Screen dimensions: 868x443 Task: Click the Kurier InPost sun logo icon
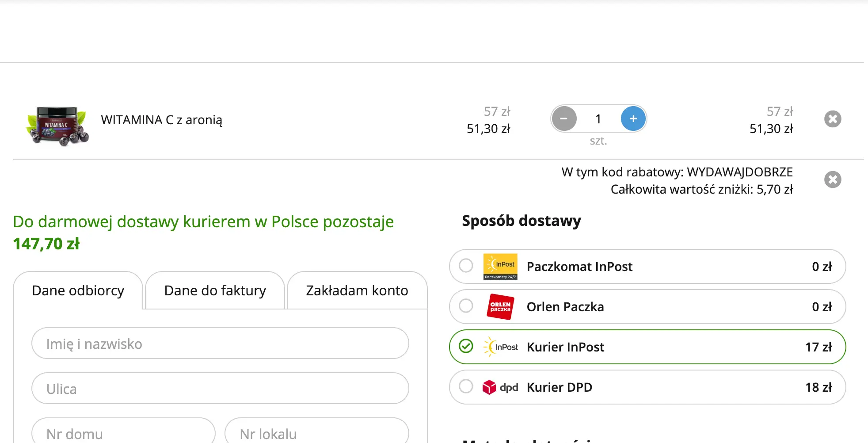pos(501,347)
